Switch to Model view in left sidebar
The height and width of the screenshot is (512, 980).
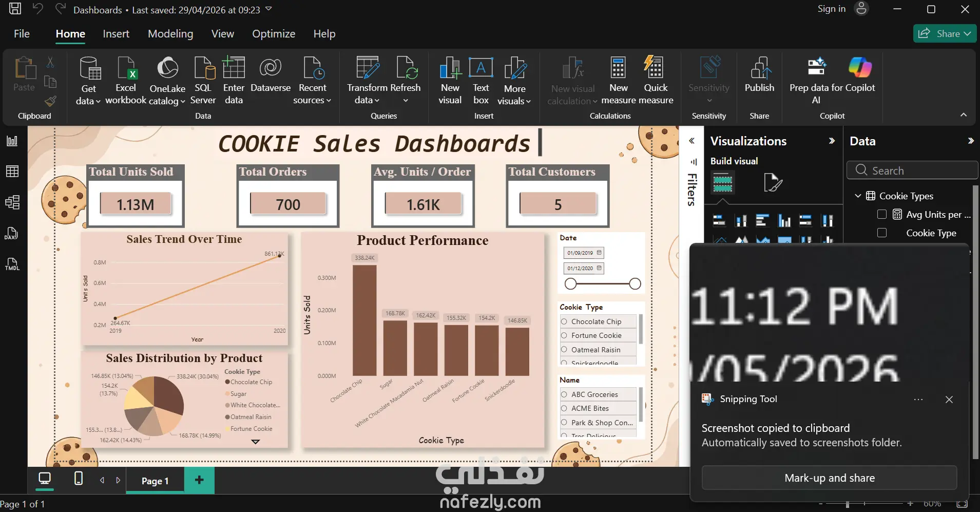coord(12,202)
